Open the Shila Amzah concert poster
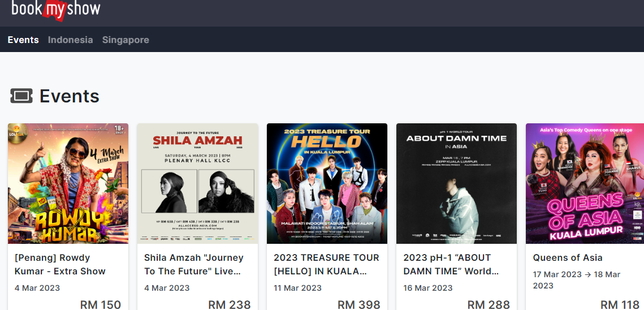 point(197,183)
